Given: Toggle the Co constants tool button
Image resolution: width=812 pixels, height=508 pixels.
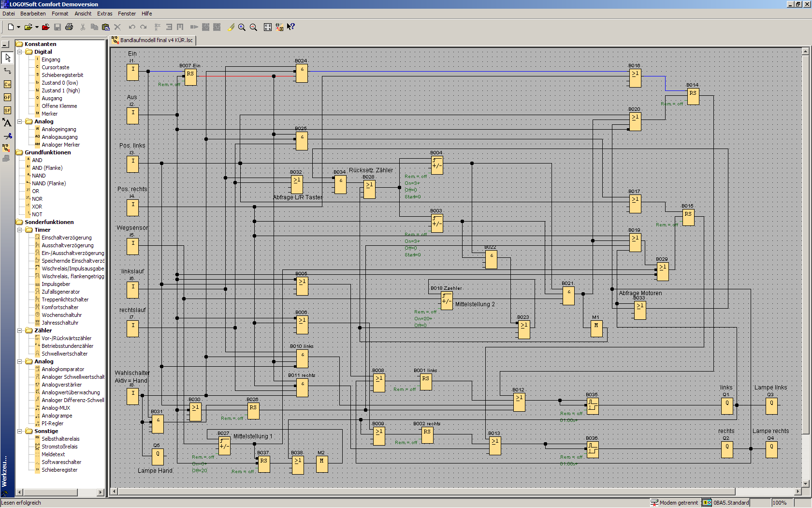Looking at the screenshot, I should pyautogui.click(x=7, y=84).
